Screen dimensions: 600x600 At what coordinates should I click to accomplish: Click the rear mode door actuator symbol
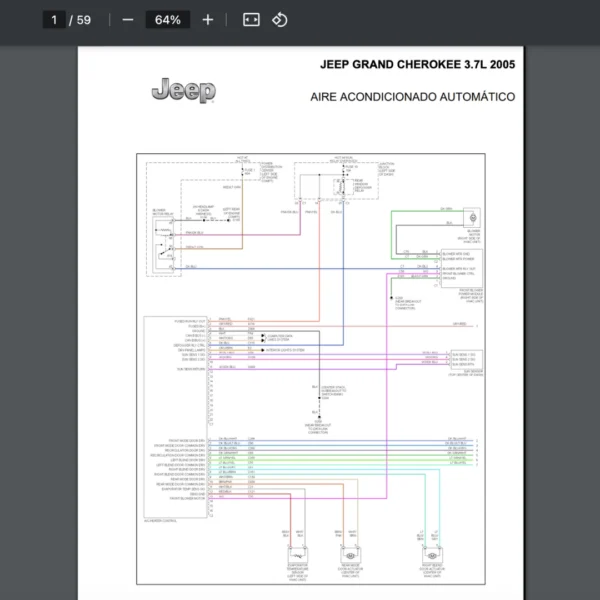[350, 556]
